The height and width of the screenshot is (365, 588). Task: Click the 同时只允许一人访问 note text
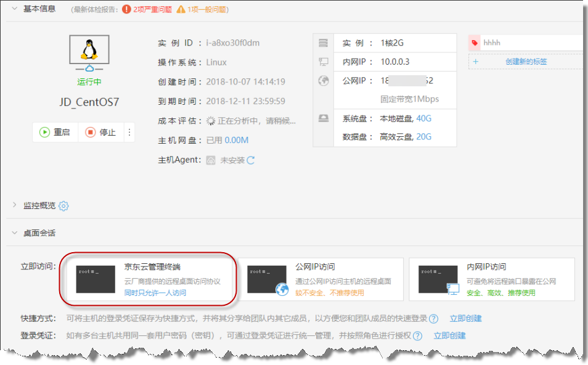[x=155, y=293]
